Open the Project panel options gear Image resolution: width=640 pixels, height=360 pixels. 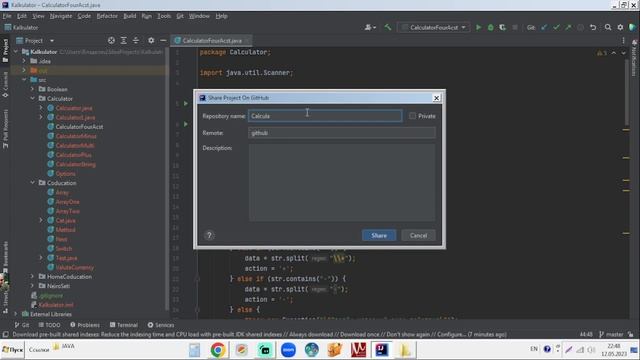151,40
